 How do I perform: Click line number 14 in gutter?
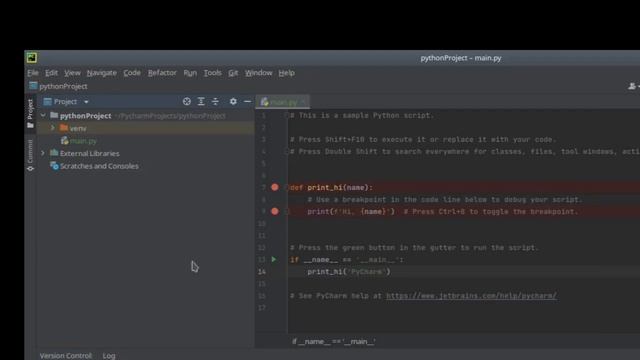pos(262,272)
